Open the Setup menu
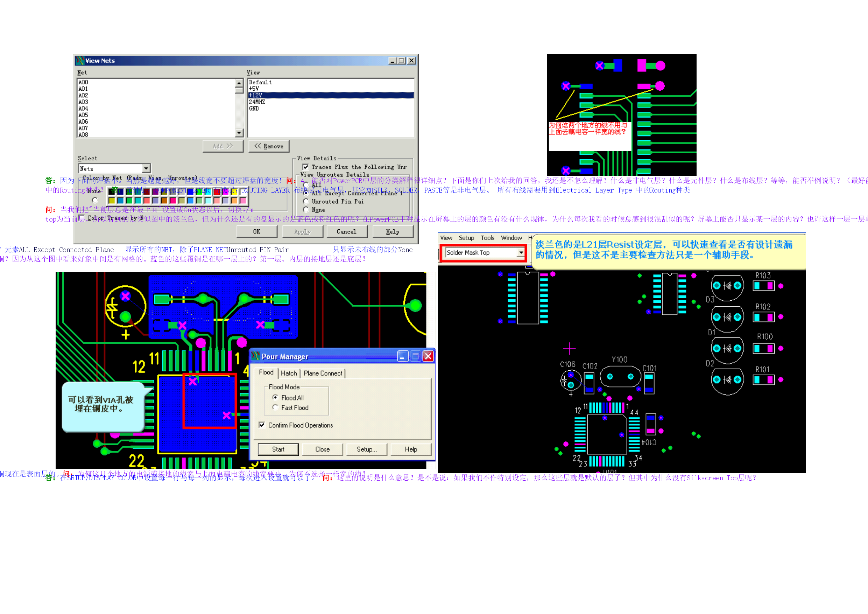 click(x=466, y=238)
